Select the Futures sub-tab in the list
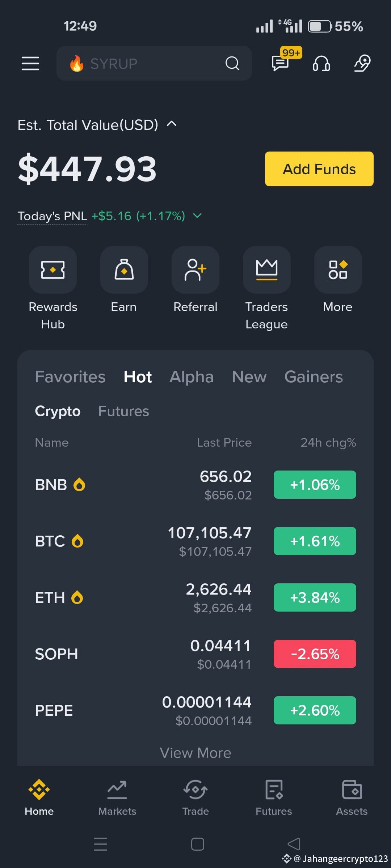391x868 pixels. pos(123,411)
